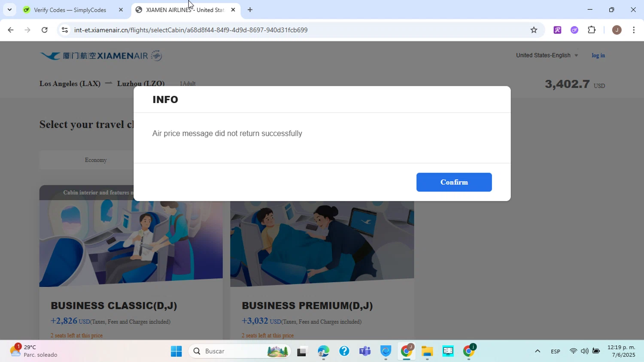Open volume speaker tray icon

point(584,351)
